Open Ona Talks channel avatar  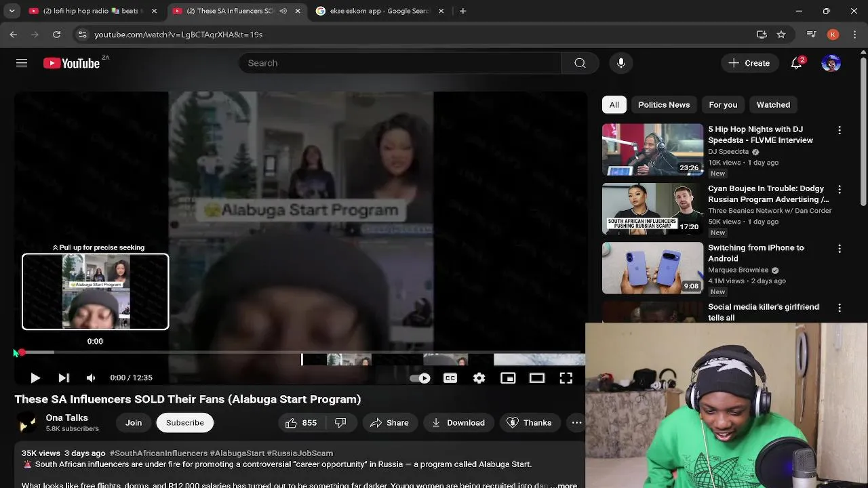pyautogui.click(x=27, y=423)
